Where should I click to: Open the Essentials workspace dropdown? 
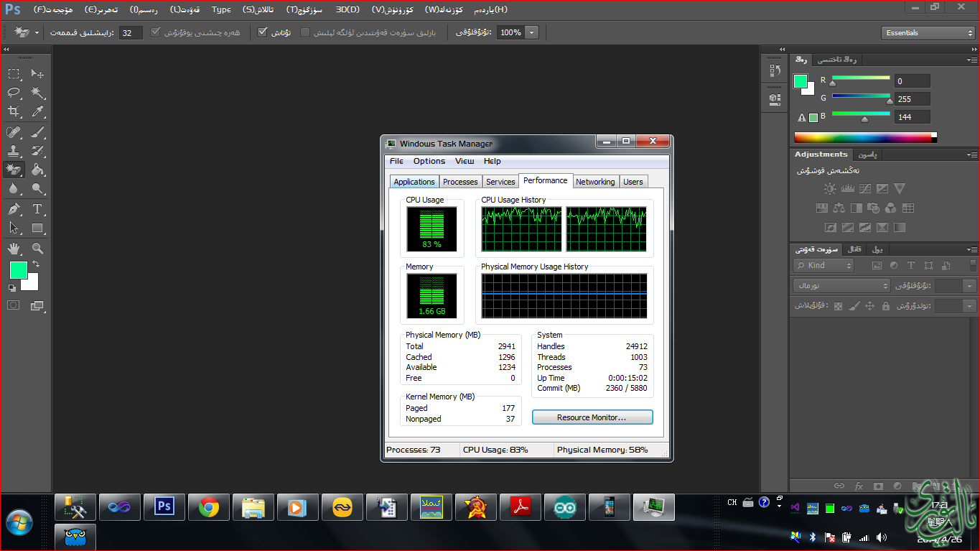[928, 32]
